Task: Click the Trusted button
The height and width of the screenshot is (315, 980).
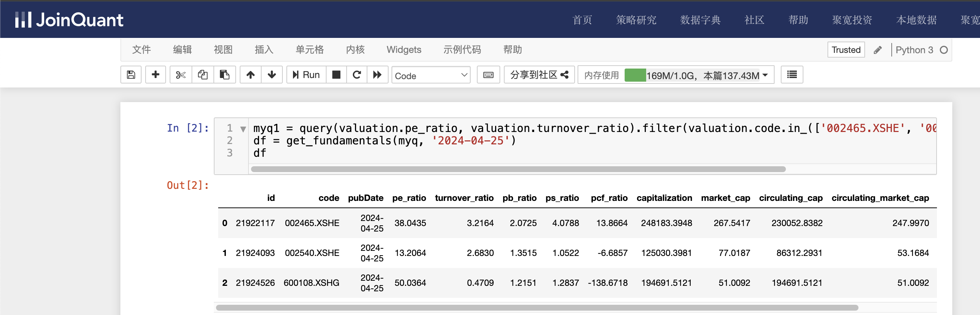Action: pos(846,50)
